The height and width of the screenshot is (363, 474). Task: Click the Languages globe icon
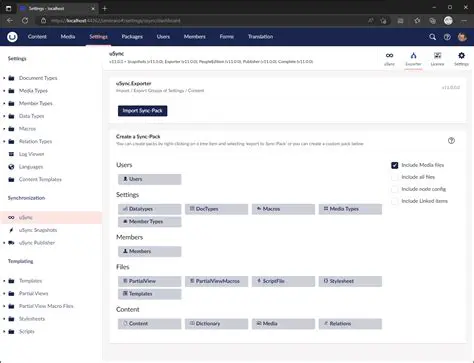click(x=11, y=167)
